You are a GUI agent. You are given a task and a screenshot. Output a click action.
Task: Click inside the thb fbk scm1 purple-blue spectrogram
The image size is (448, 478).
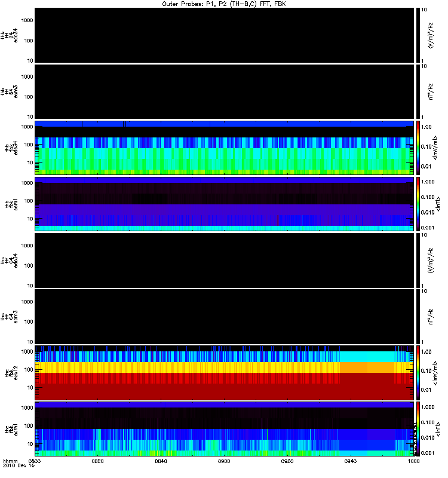[x=225, y=204]
